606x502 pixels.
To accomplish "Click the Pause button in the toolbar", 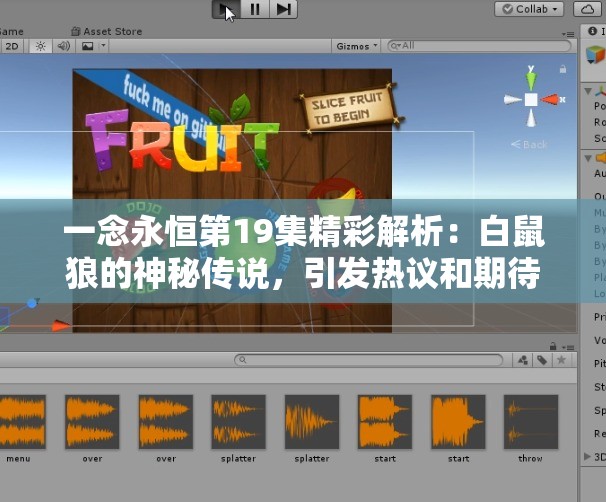I will (255, 9).
